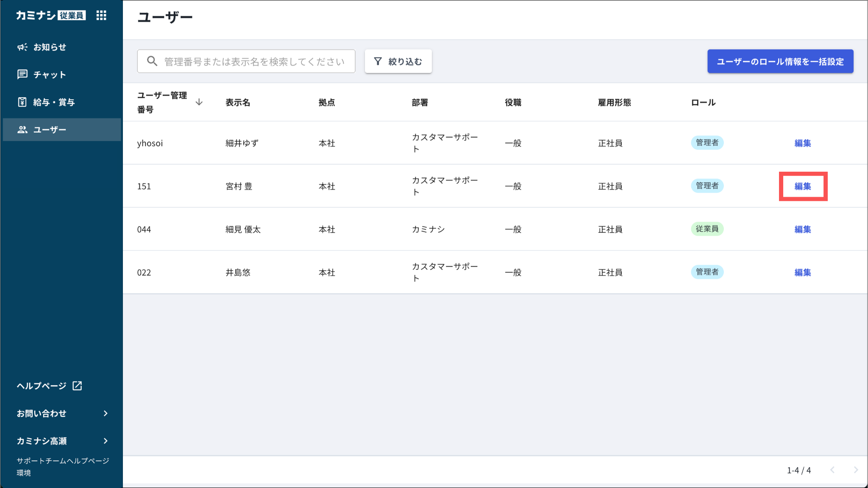Click the external link icon beside ヘルプページ

tap(77, 386)
